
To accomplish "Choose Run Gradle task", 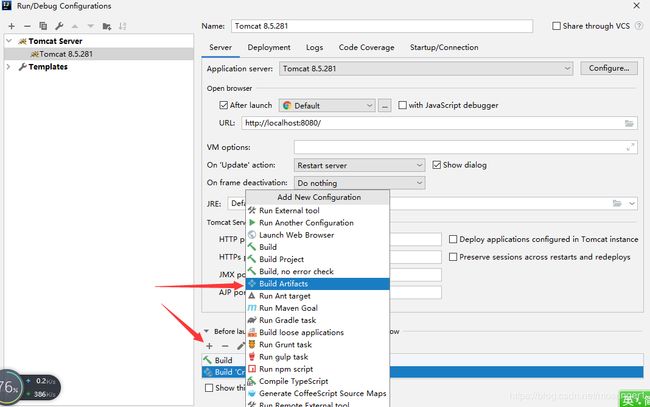I will [x=318, y=320].
